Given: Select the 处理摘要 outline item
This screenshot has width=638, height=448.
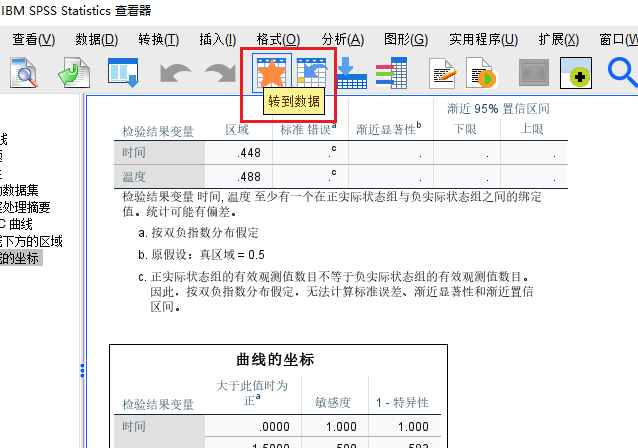Looking at the screenshot, I should [25, 207].
